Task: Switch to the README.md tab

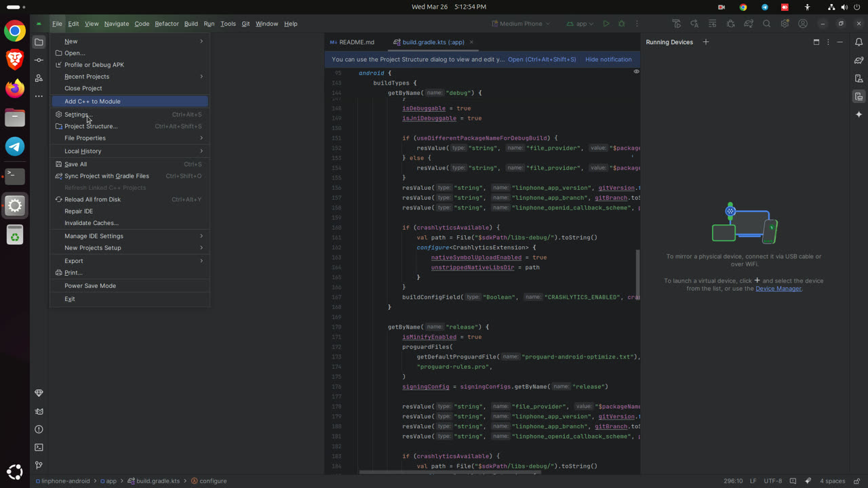Action: click(x=353, y=42)
